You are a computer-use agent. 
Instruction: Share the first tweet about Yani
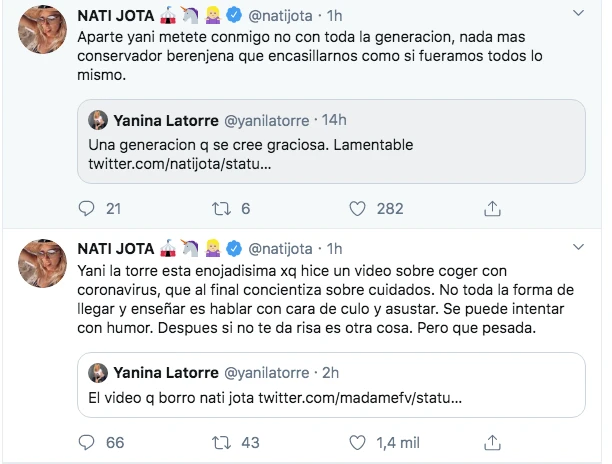click(x=491, y=208)
